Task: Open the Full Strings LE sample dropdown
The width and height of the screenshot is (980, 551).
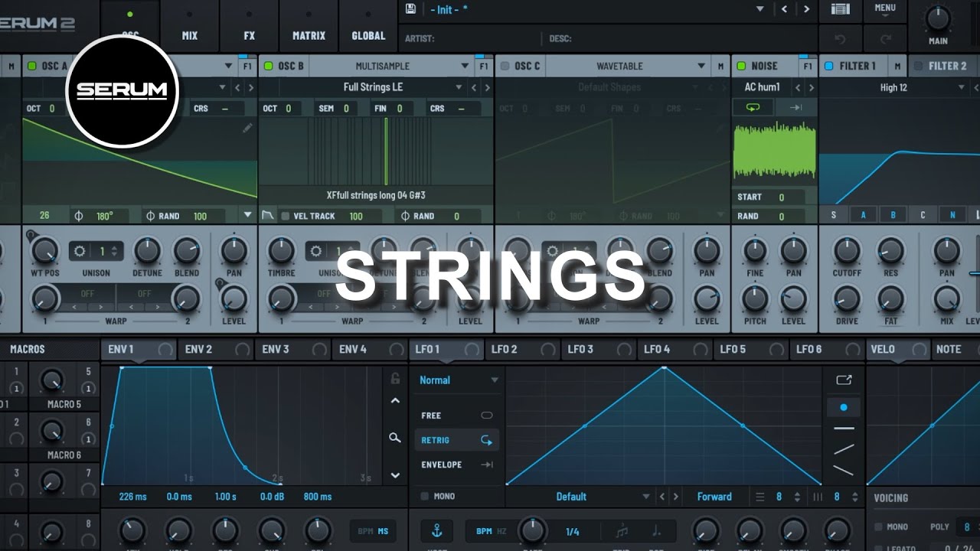Action: [459, 87]
